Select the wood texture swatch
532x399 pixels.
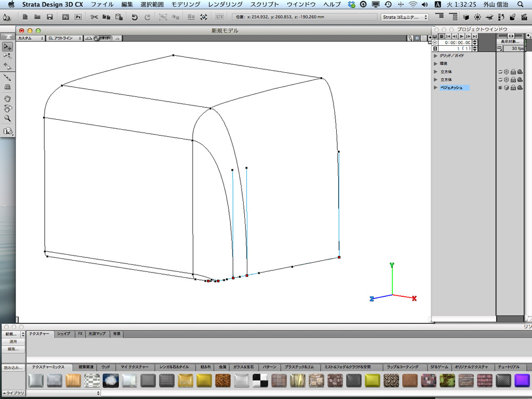click(x=73, y=381)
